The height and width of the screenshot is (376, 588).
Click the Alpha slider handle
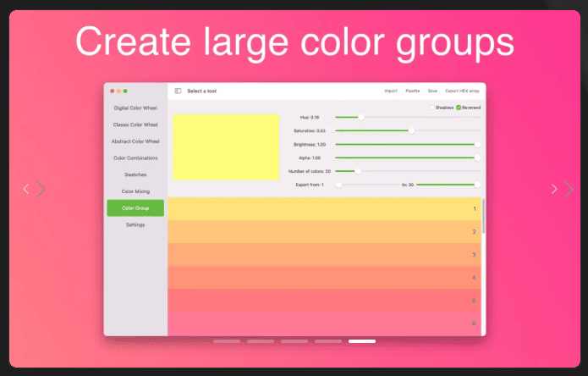477,158
